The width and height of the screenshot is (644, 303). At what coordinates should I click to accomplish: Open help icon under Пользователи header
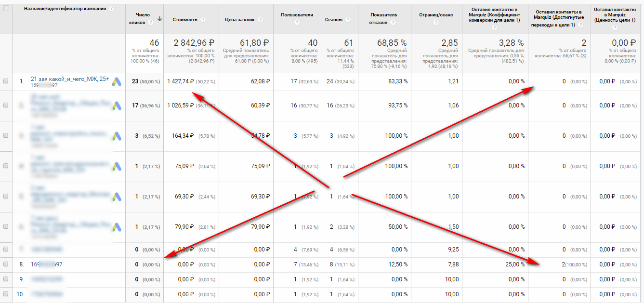tap(297, 22)
